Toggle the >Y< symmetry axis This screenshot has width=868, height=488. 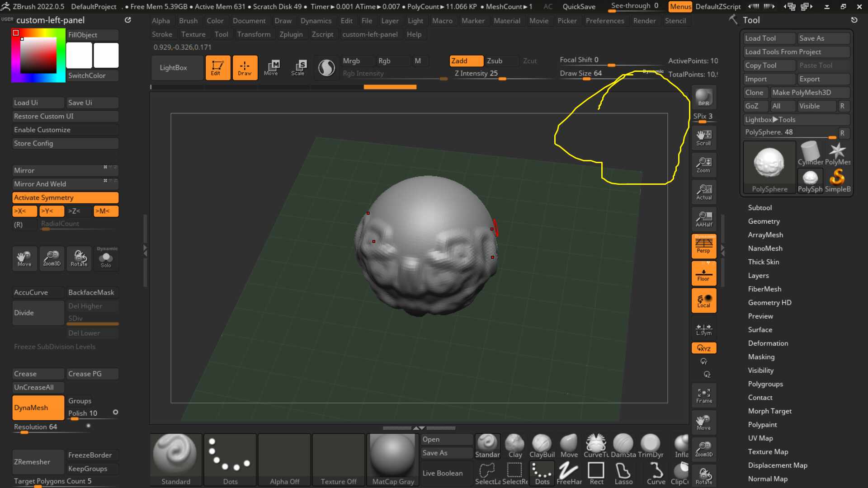(52, 211)
